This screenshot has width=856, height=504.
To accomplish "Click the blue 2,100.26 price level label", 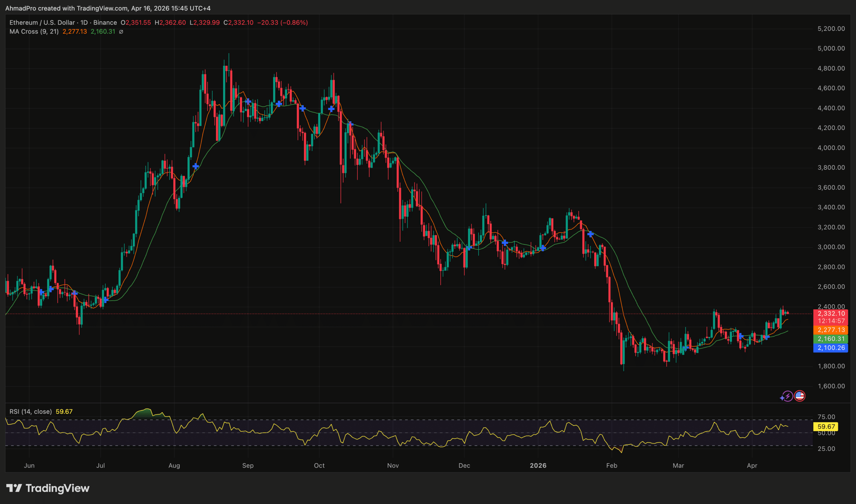I will (x=831, y=348).
